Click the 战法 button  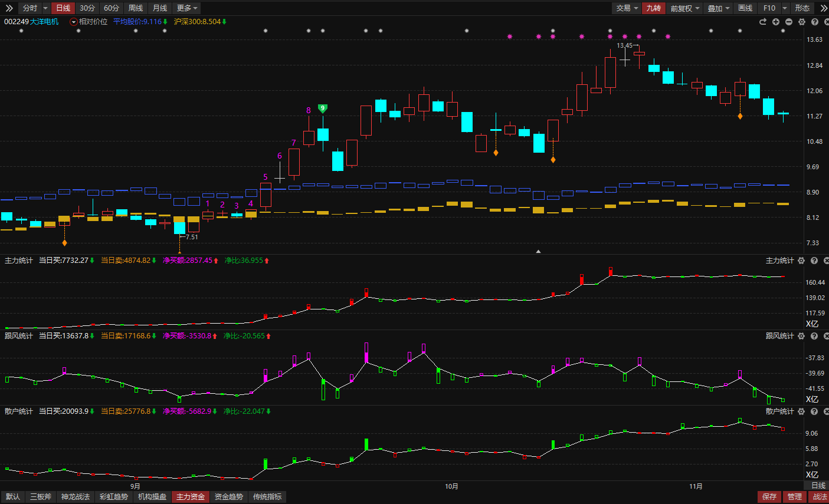point(820,497)
